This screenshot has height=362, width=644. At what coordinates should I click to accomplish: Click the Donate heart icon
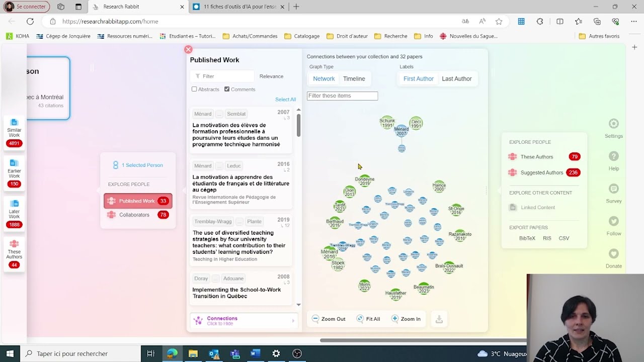(613, 254)
